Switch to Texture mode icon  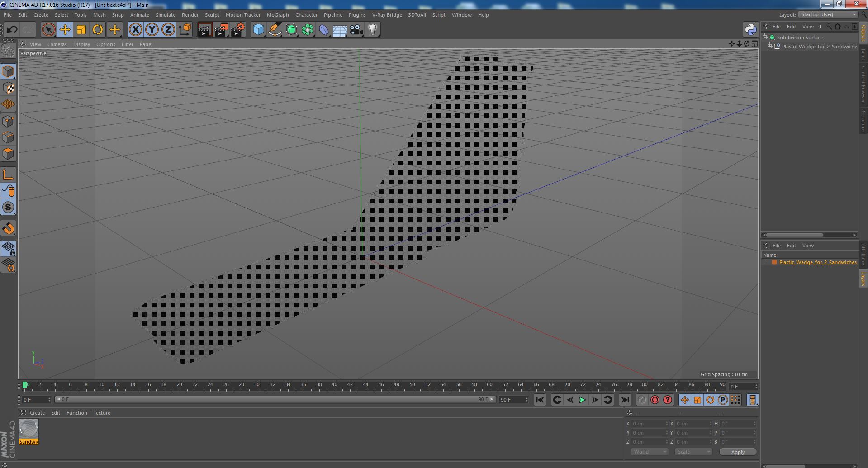click(x=8, y=88)
